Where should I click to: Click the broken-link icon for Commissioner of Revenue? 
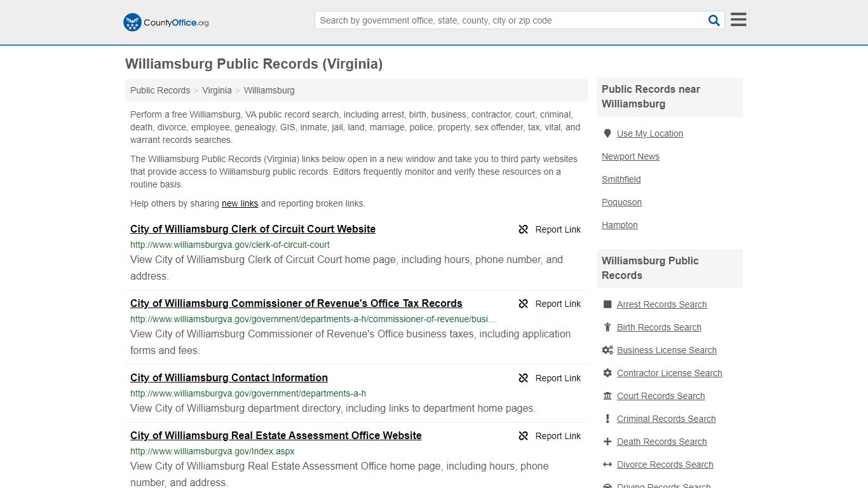point(524,304)
